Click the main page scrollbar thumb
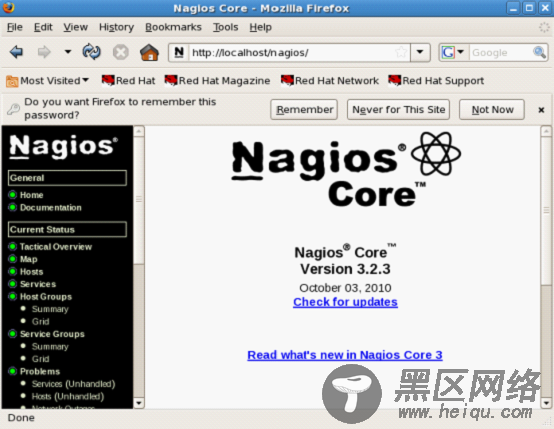554x429 pixels. (546, 210)
